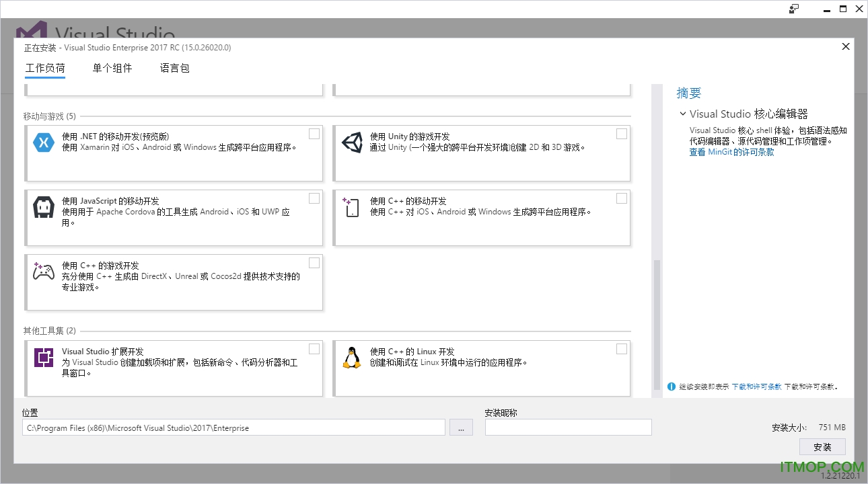The image size is (868, 484).
Task: Click the C++ mobile development phone icon
Action: pyautogui.click(x=351, y=207)
